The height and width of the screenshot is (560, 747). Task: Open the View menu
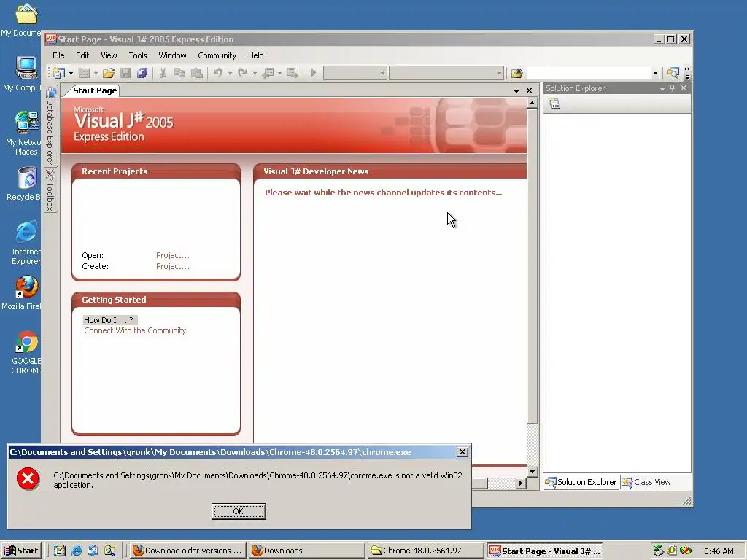109,55
